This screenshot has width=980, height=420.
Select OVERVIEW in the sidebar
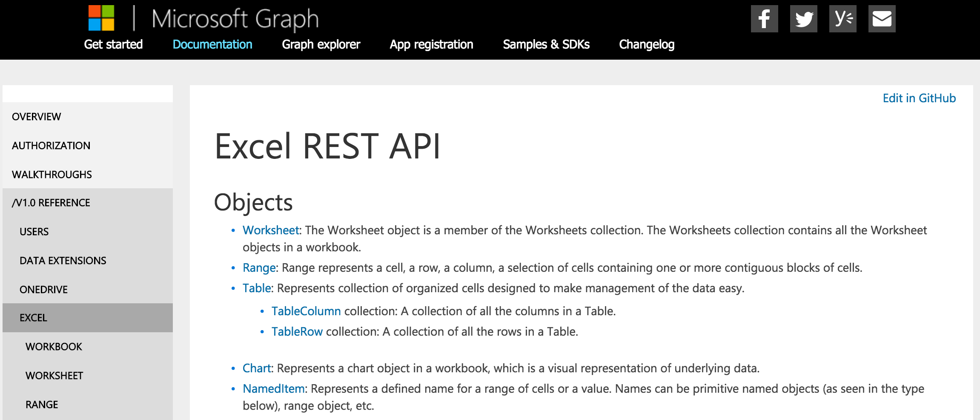click(88, 117)
